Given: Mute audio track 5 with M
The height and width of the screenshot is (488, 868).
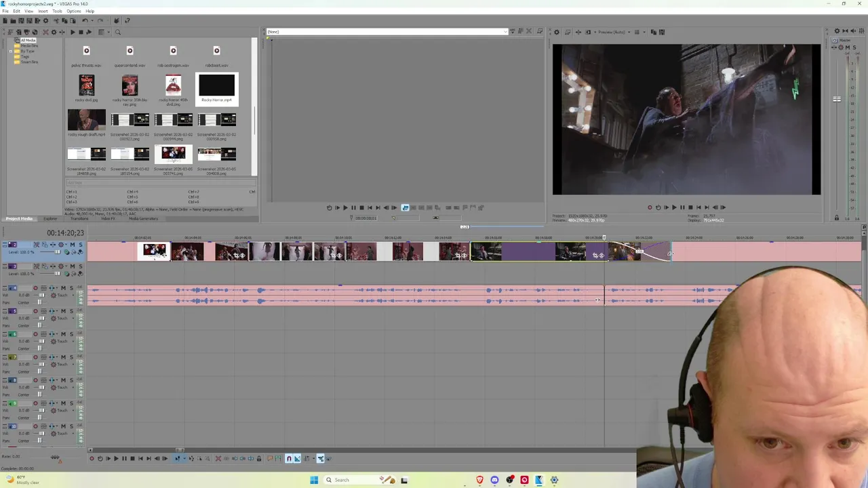Looking at the screenshot, I should pos(63,311).
